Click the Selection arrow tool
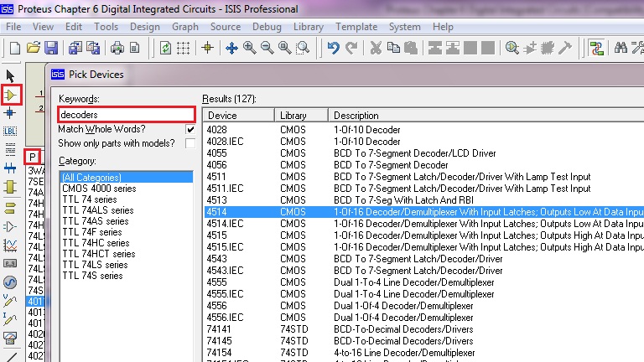Image resolution: width=644 pixels, height=362 pixels. [11, 77]
